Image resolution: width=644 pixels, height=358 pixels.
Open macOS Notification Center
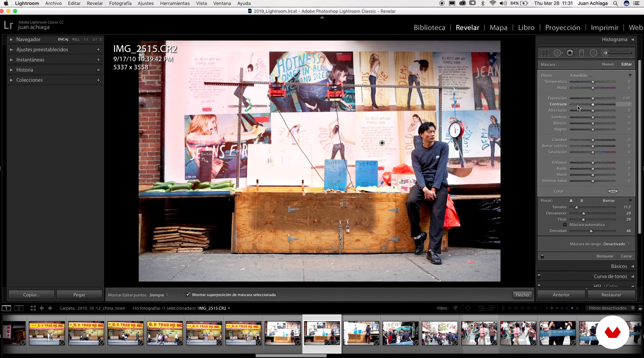pyautogui.click(x=636, y=3)
